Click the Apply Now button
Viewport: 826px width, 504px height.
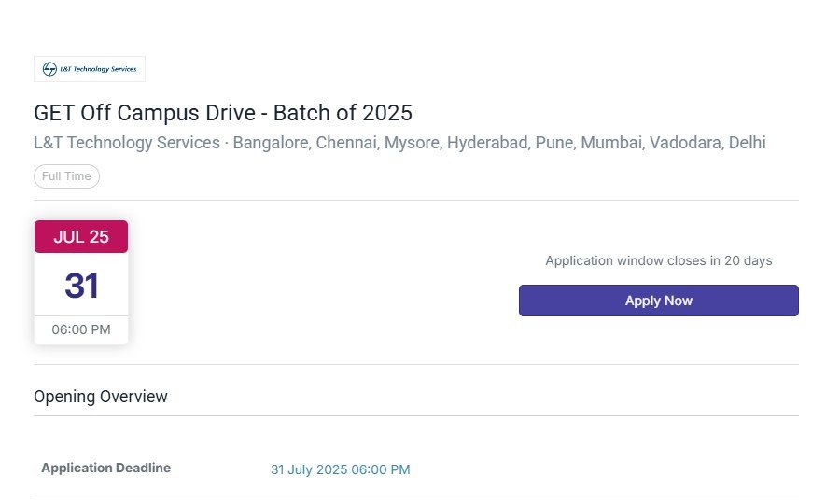pyautogui.click(x=659, y=301)
